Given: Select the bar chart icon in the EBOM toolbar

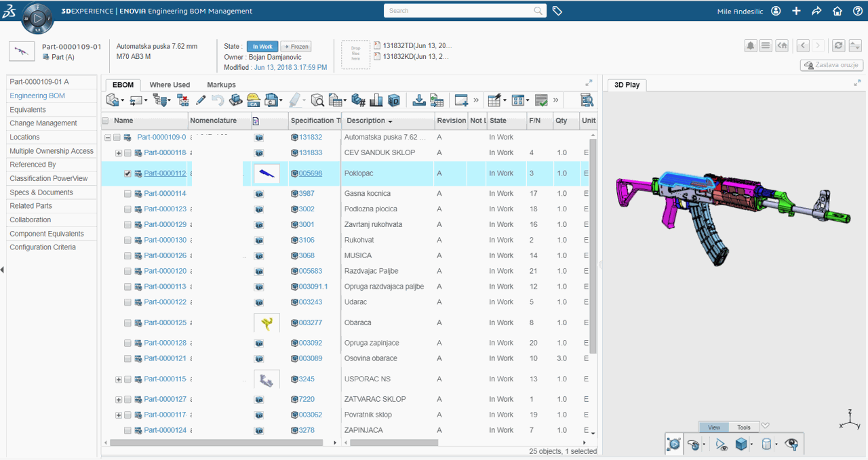Looking at the screenshot, I should [x=376, y=100].
